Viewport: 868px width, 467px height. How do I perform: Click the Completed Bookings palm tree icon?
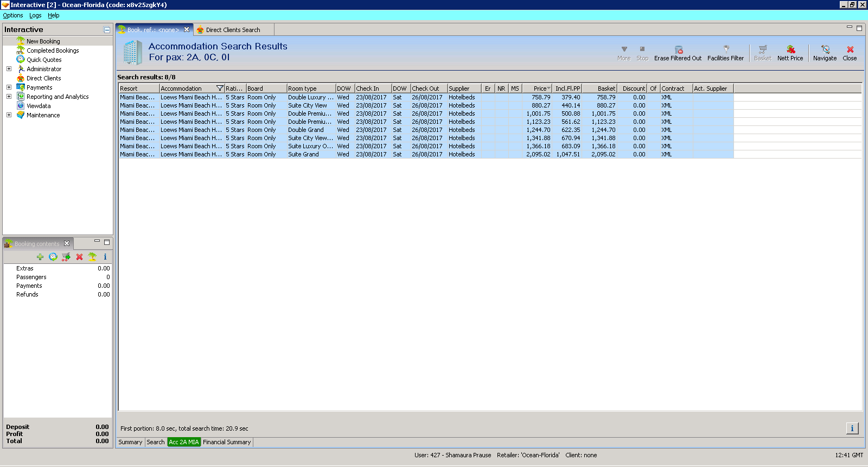pyautogui.click(x=21, y=50)
